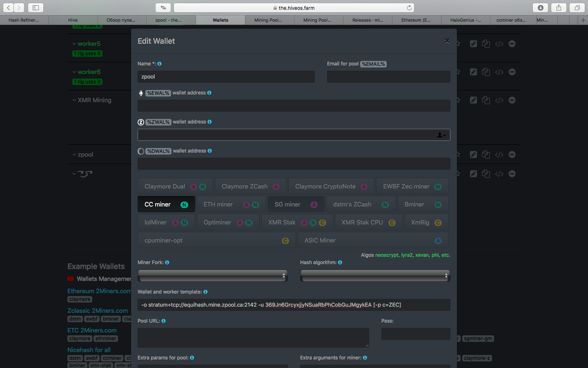Click info icon beside Wallet and worker template
This screenshot has height=368, width=588.
tap(205, 292)
